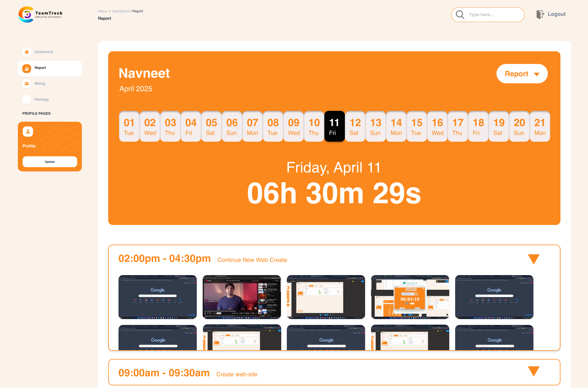Viewport: 588px width, 388px height.
Task: Click the search magnifier icon
Action: 460,15
